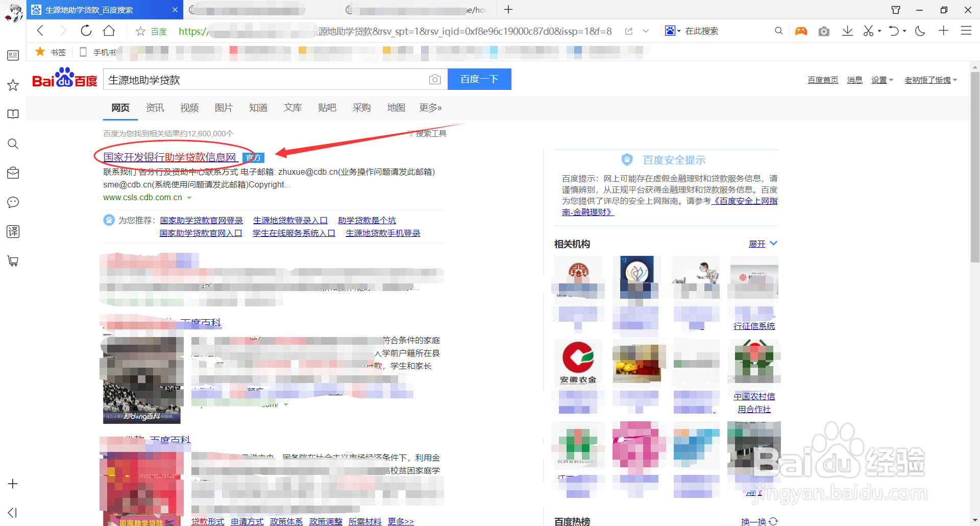Open the 中国农村信用合作社 link
The height and width of the screenshot is (526, 980).
[x=754, y=402]
